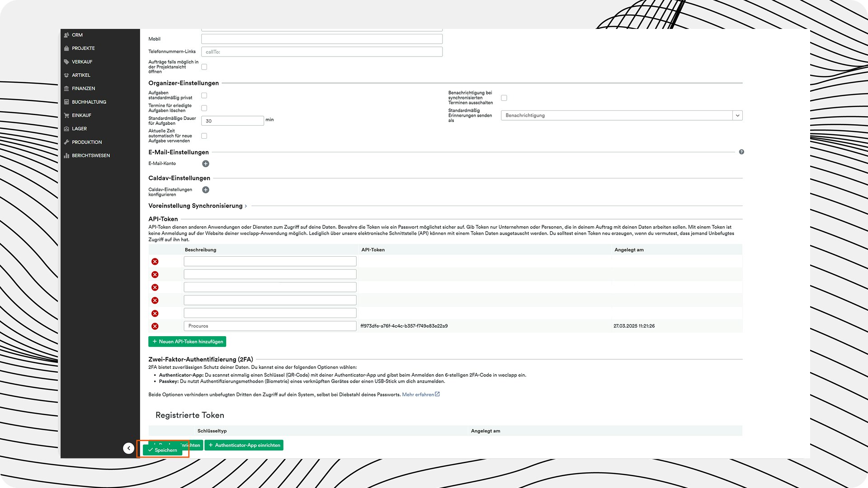The image size is (868, 488).
Task: Click the Schlüsseltyp column header
Action: point(212,431)
